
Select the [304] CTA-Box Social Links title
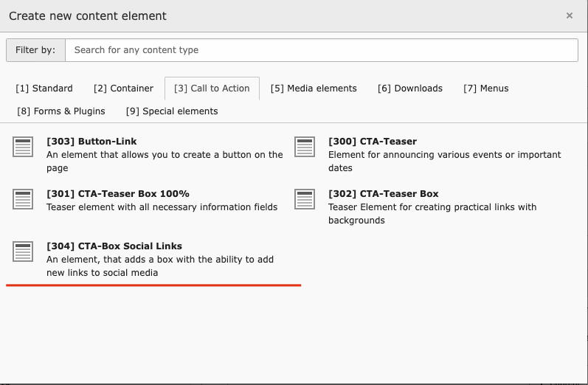[x=114, y=246]
